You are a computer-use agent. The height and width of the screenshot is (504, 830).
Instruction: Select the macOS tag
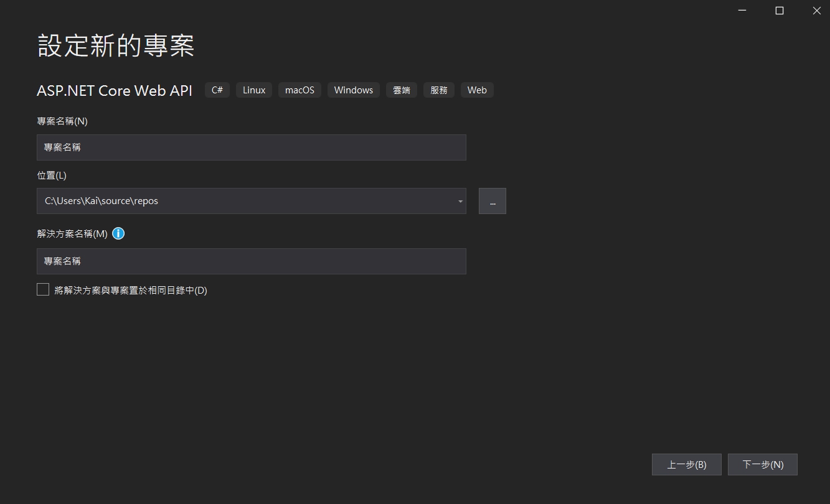click(x=299, y=90)
